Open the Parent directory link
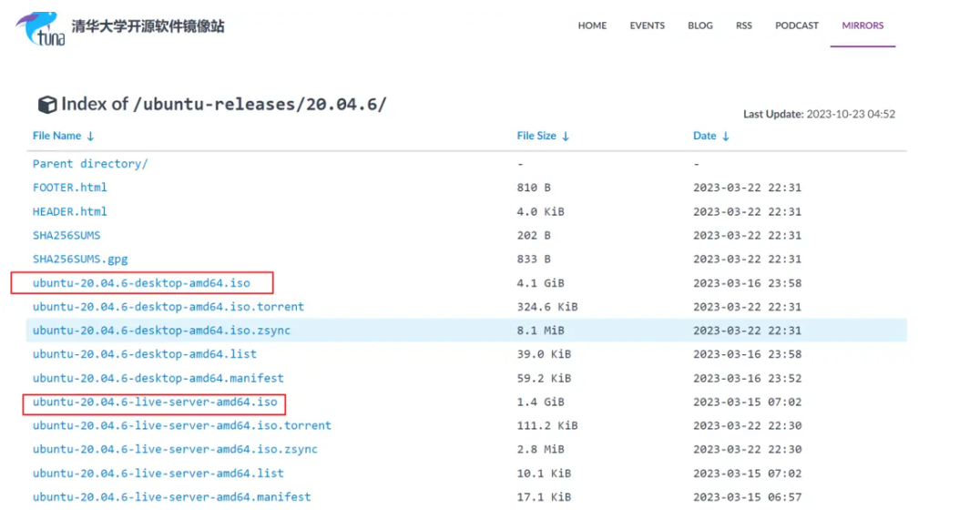This screenshot has width=980, height=530. pyautogui.click(x=90, y=164)
